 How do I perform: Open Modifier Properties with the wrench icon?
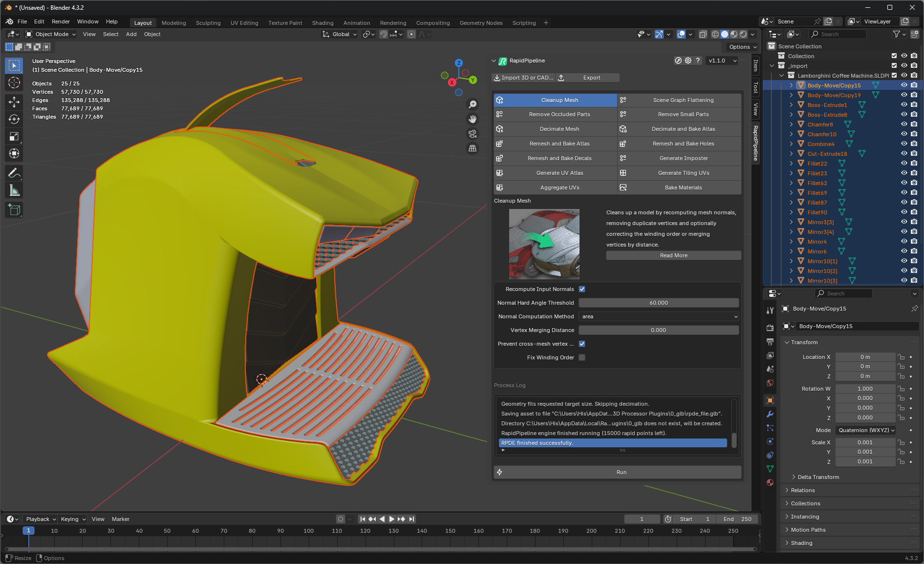point(770,414)
